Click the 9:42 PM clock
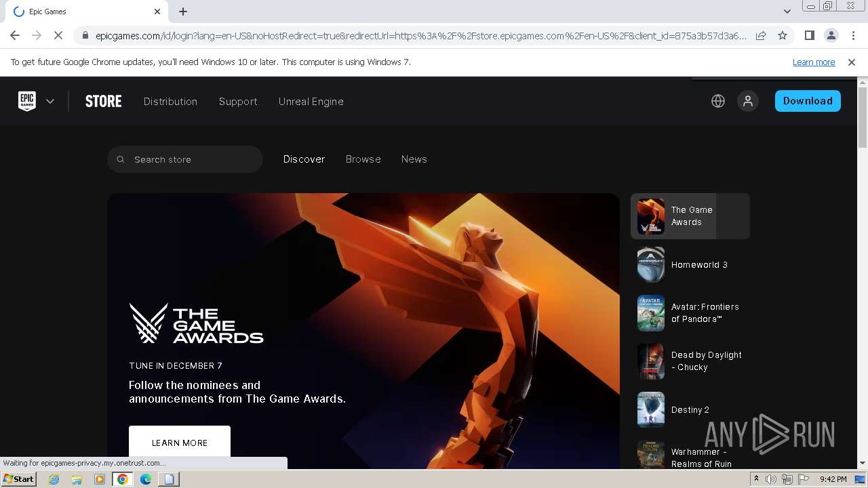The image size is (868, 488). point(833,479)
